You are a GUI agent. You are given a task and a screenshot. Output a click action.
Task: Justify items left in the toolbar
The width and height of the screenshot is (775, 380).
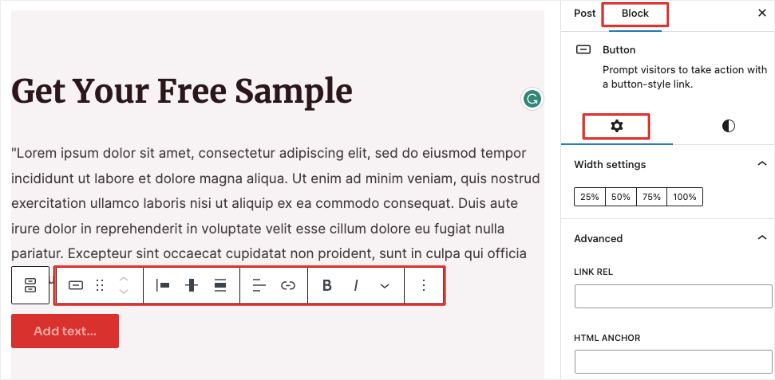(x=163, y=285)
